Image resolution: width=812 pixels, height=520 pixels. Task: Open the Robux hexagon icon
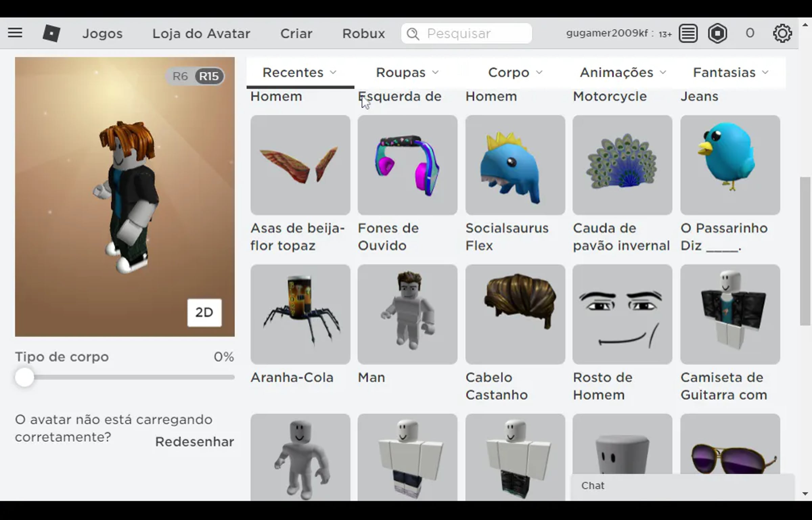pyautogui.click(x=718, y=33)
